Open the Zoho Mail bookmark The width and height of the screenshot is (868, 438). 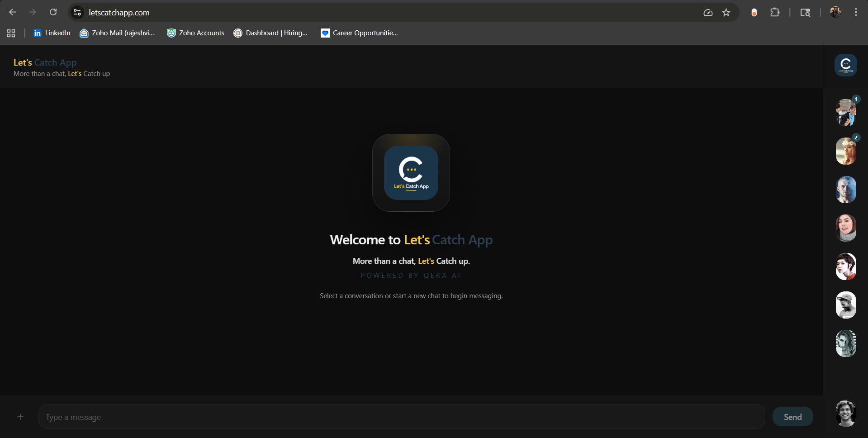[x=117, y=33]
